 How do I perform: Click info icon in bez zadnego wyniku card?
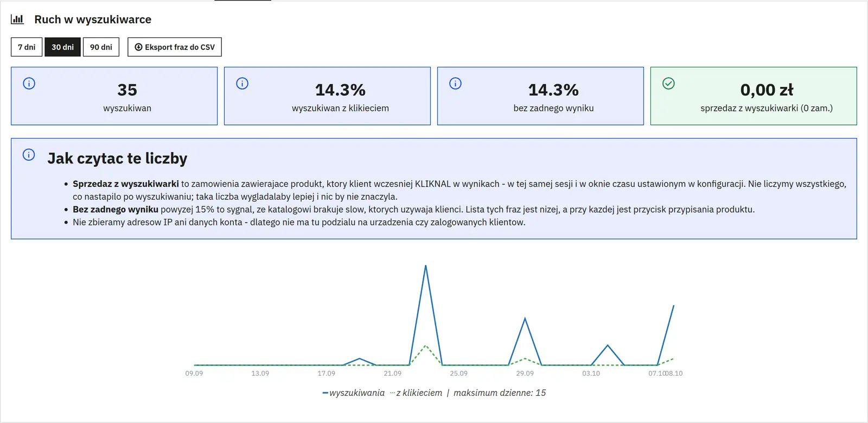456,83
